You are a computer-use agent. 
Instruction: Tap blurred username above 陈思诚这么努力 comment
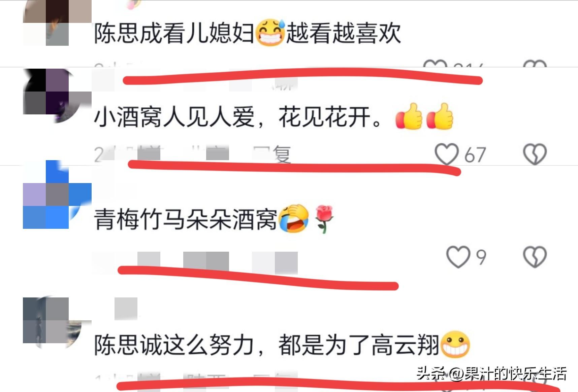(126, 309)
